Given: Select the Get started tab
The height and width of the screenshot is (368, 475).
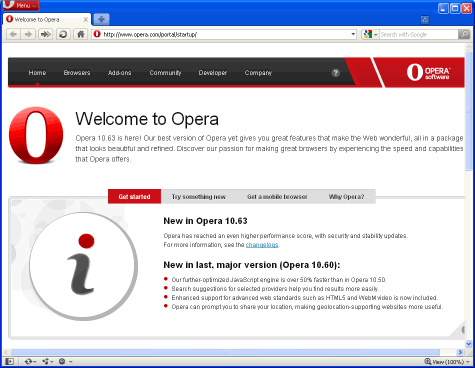Looking at the screenshot, I should [x=134, y=196].
